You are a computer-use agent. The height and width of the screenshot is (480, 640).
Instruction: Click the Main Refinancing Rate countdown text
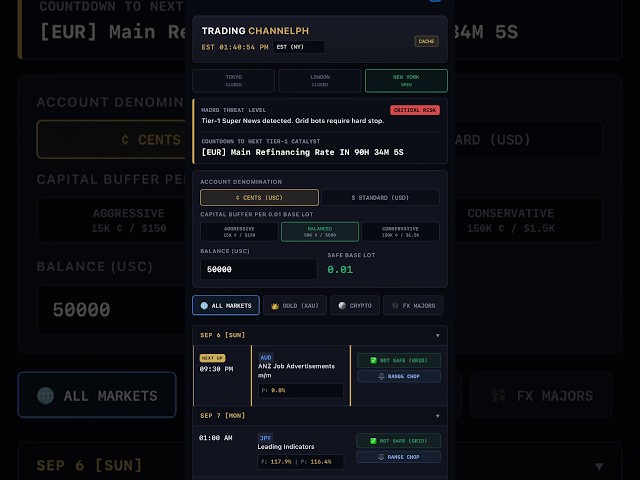[302, 152]
